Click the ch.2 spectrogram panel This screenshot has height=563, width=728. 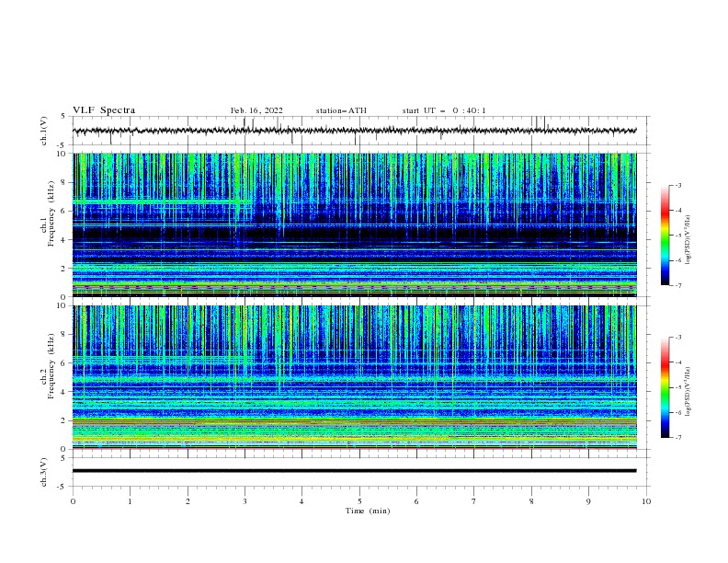click(x=355, y=377)
